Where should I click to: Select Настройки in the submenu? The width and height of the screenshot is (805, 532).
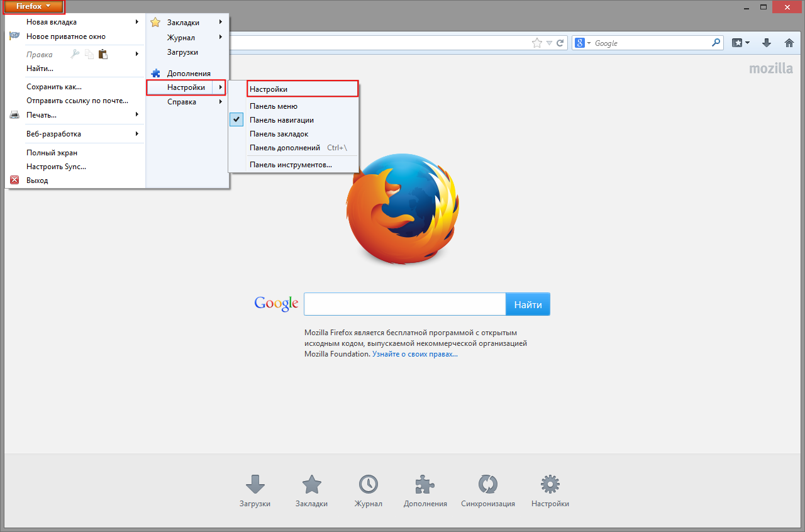(303, 89)
